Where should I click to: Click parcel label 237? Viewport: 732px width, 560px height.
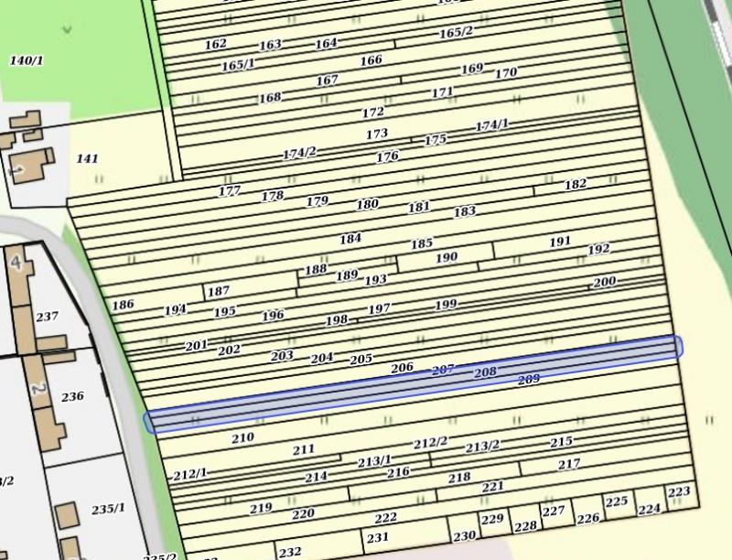[48, 317]
